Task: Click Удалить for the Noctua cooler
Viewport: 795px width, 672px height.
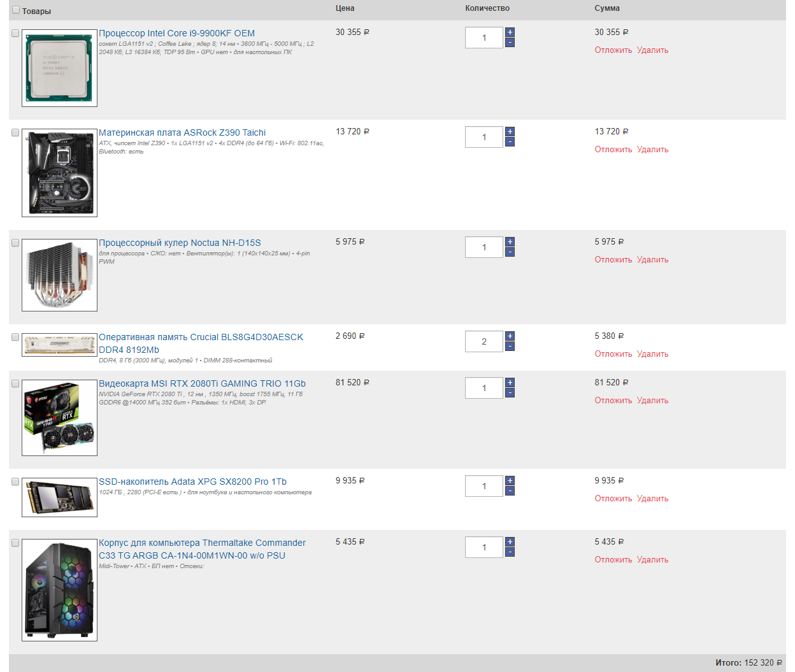Action: [653, 260]
